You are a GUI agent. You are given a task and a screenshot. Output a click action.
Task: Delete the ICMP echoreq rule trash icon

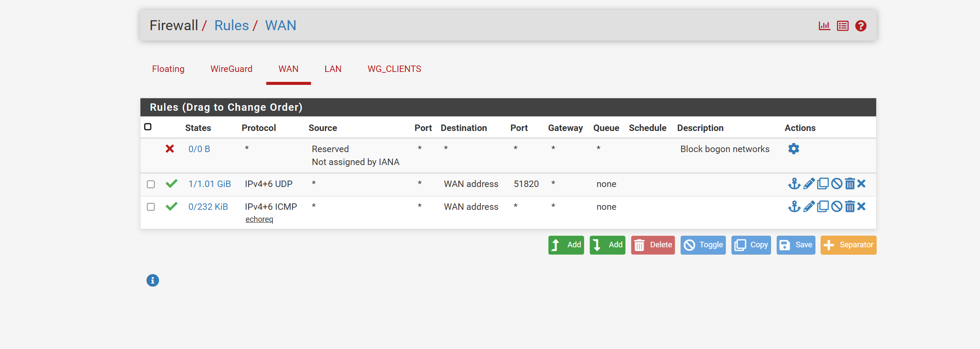click(850, 207)
